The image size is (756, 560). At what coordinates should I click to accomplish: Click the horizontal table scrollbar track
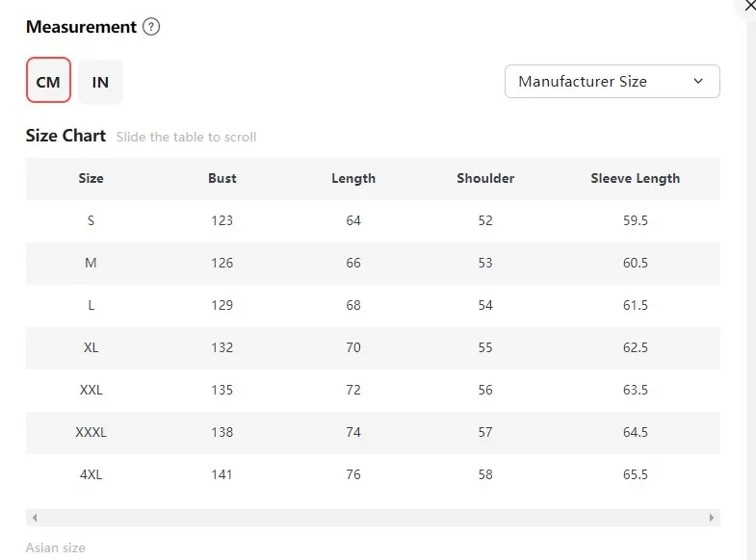click(373, 518)
